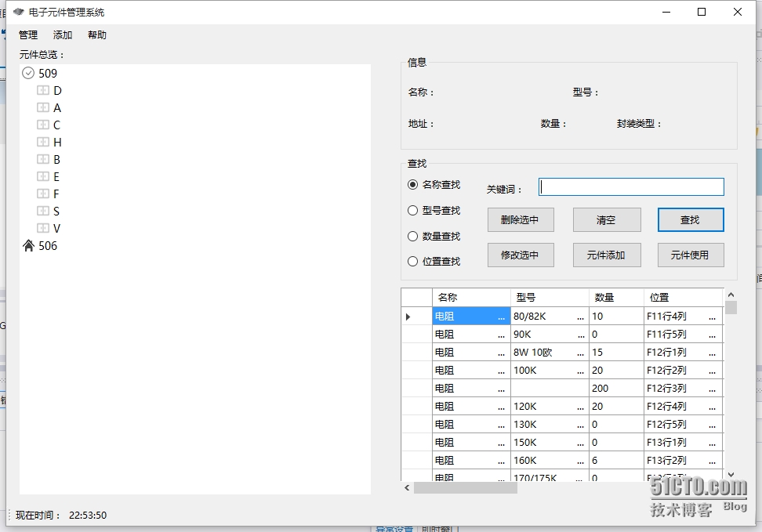
Task: Click the 150K model cell
Action: [x=550, y=442]
